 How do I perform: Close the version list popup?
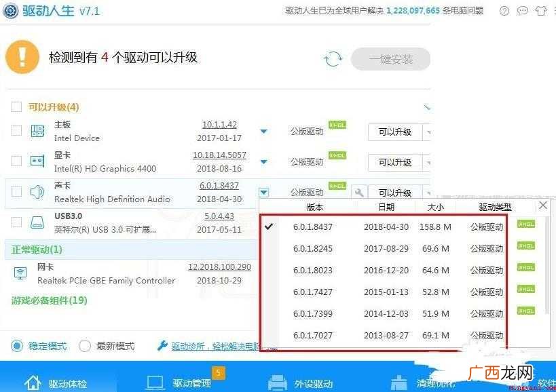coord(542,205)
